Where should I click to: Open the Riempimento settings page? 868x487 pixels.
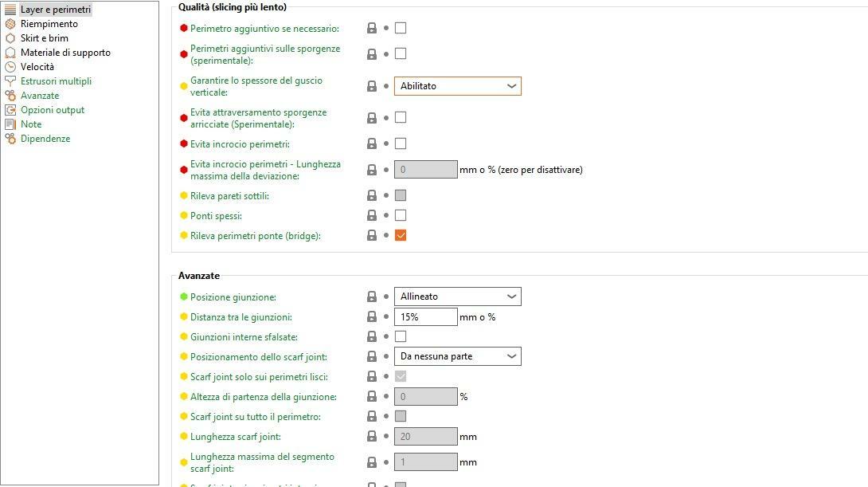pyautogui.click(x=49, y=24)
